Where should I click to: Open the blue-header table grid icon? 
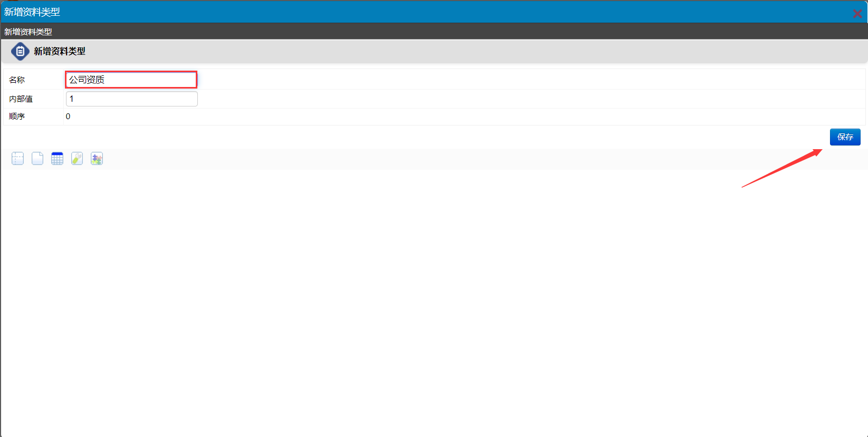pos(57,159)
